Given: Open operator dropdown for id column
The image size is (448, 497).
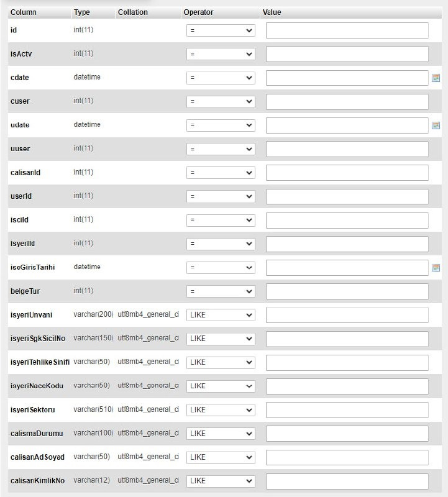Looking at the screenshot, I should click(221, 30).
